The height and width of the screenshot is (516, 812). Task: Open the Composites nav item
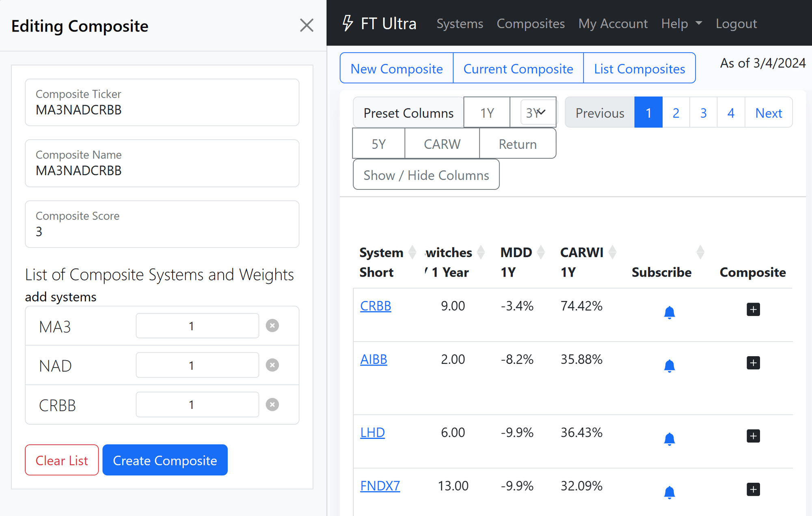pyautogui.click(x=531, y=24)
